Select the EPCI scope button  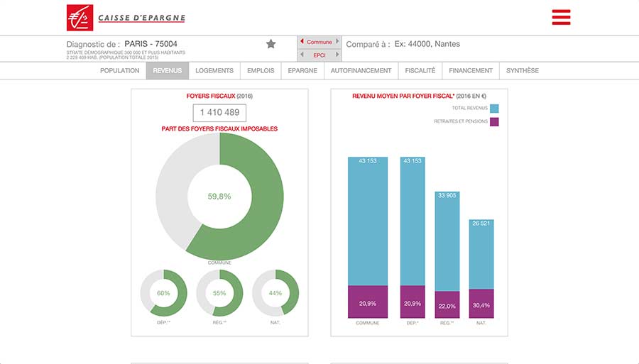click(319, 55)
